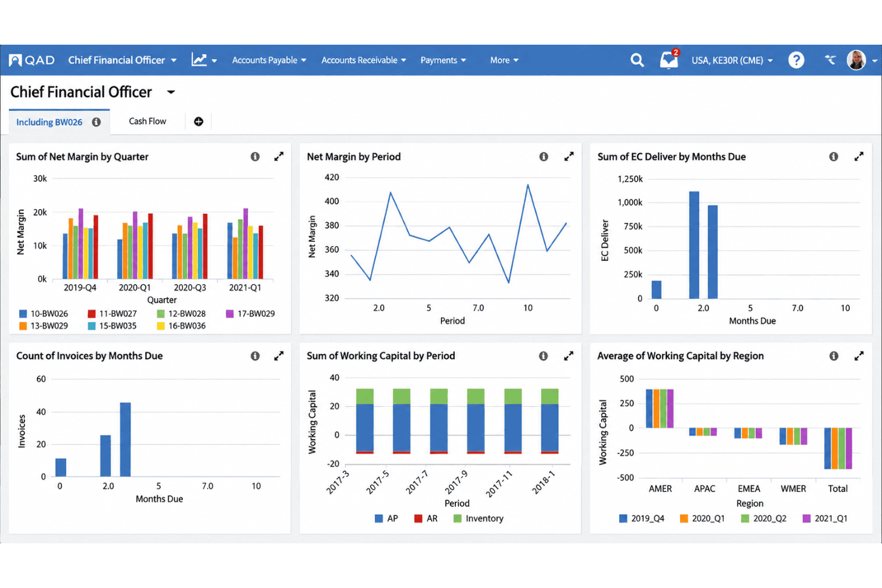The width and height of the screenshot is (882, 588).
Task: Switch to the Cash Flow tab
Action: (x=147, y=121)
